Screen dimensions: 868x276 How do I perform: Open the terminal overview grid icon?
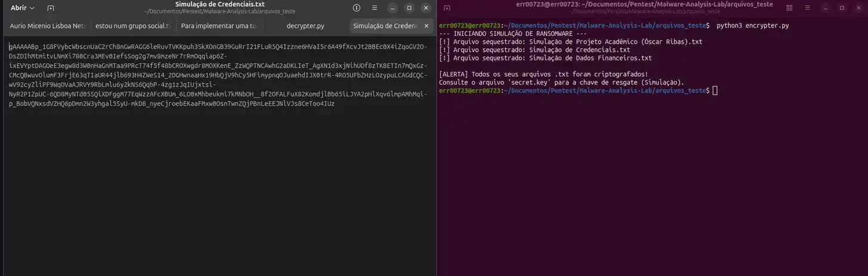coord(789,8)
